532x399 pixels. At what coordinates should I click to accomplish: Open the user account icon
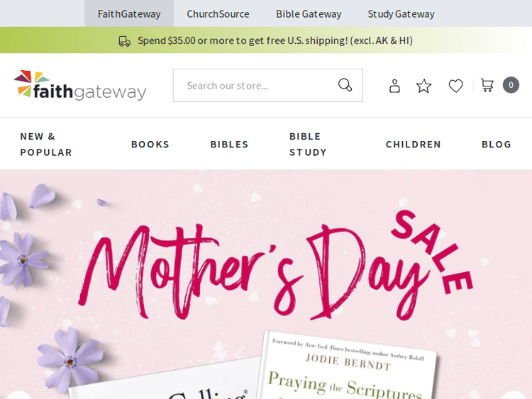394,86
